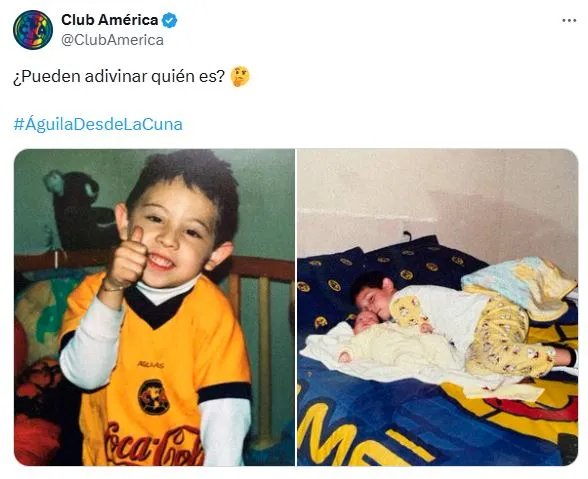This screenshot has height=479, width=588.
Task: Open the left photo of the thumbs-up boy
Action: (154, 307)
